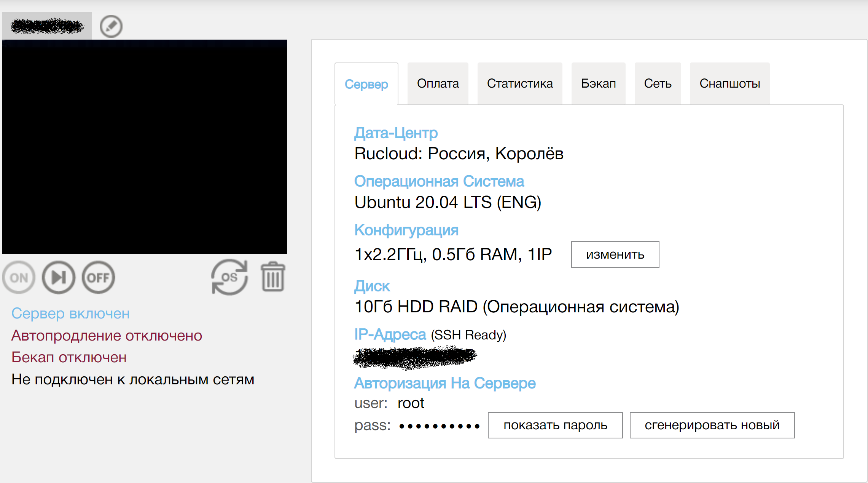Image resolution: width=868 pixels, height=483 pixels.
Task: Delete server with trash can icon
Action: 273,277
